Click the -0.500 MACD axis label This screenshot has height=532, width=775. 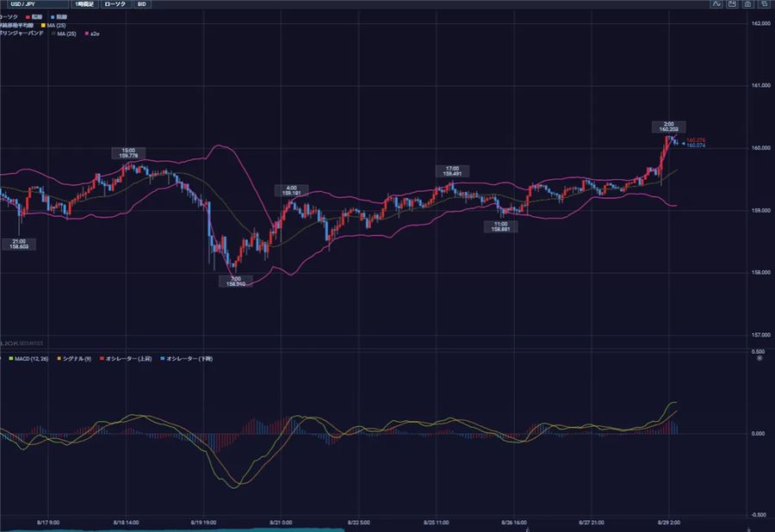click(757, 515)
